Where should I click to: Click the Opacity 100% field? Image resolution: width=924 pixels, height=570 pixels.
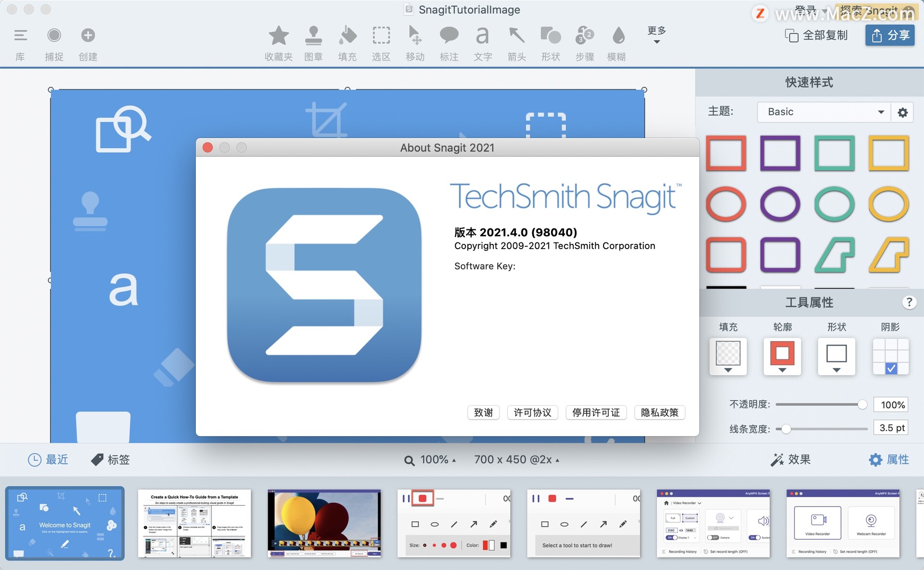coord(892,405)
